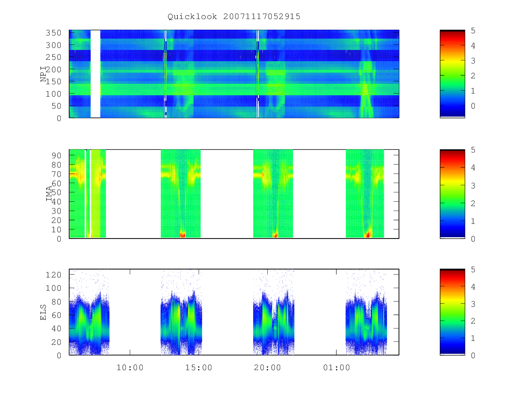Click the first ELS data segment

[x=89, y=312]
